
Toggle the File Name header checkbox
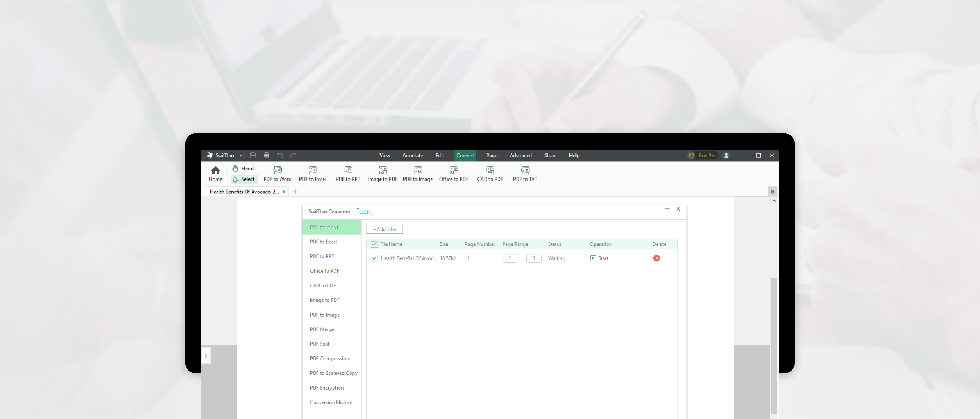374,244
